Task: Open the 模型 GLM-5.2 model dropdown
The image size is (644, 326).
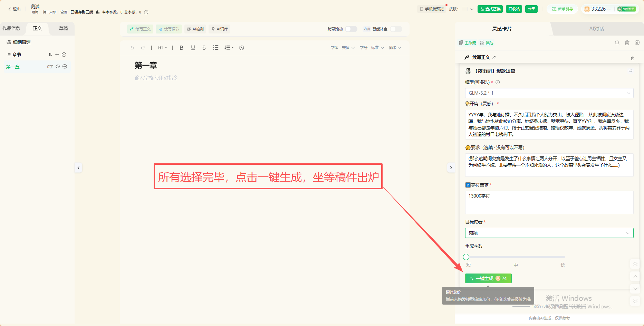Action: (x=549, y=93)
